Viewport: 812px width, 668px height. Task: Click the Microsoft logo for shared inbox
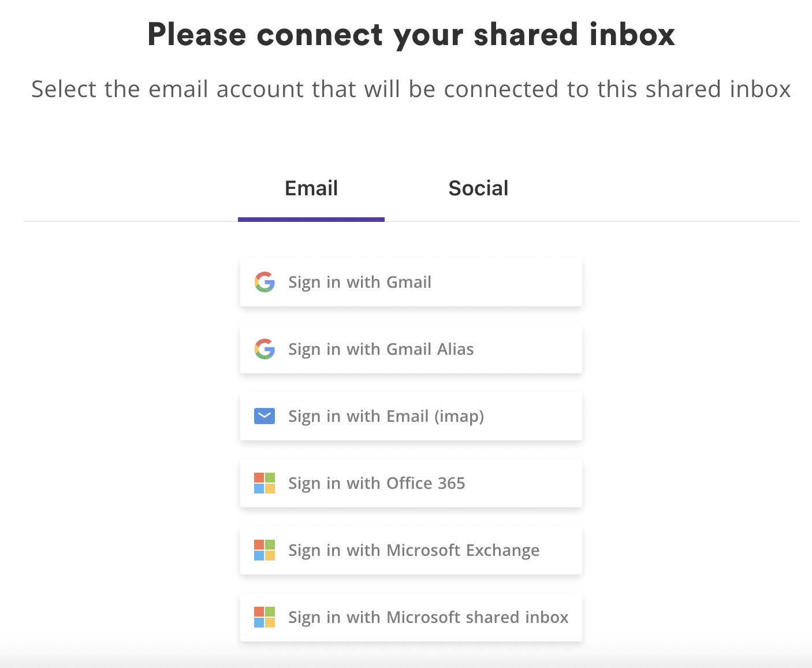[265, 617]
